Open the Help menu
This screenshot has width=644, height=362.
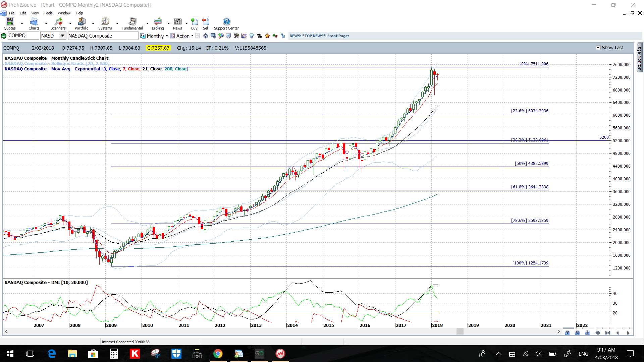79,13
